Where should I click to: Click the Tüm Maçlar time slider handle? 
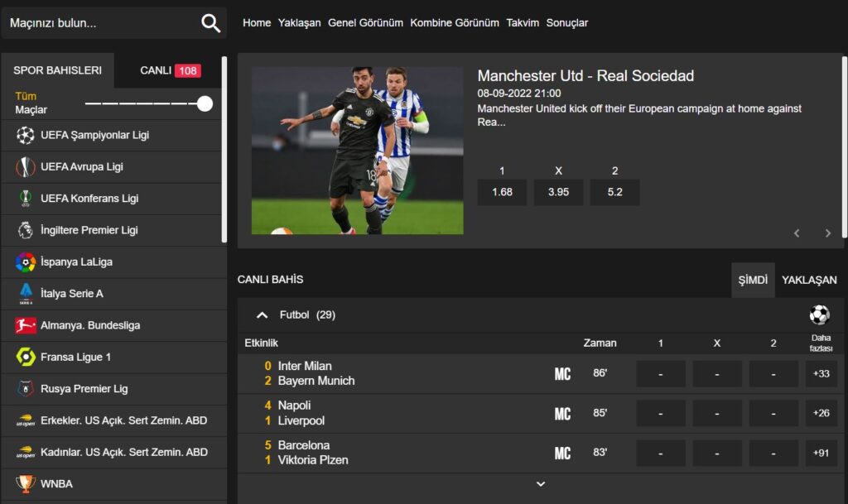coord(205,103)
